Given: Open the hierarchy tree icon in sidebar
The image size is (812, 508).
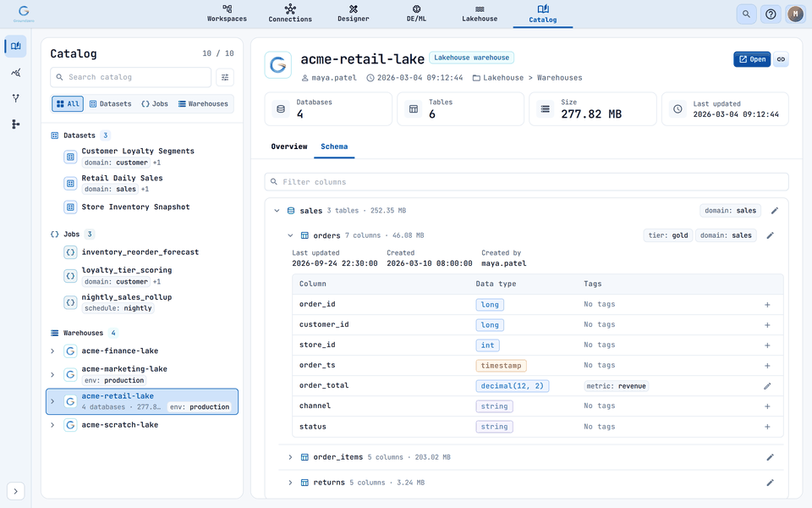Looking at the screenshot, I should tap(15, 124).
